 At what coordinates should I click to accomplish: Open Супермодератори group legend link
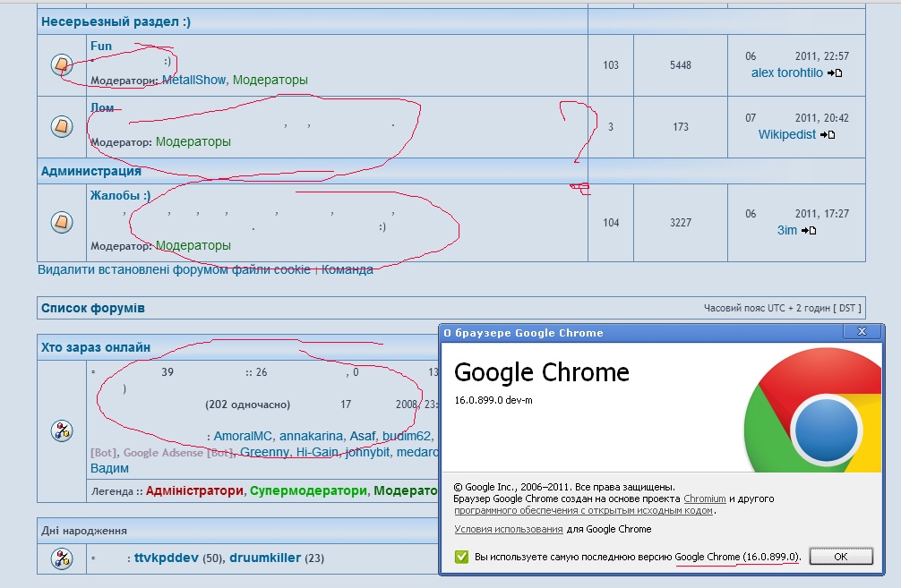308,490
